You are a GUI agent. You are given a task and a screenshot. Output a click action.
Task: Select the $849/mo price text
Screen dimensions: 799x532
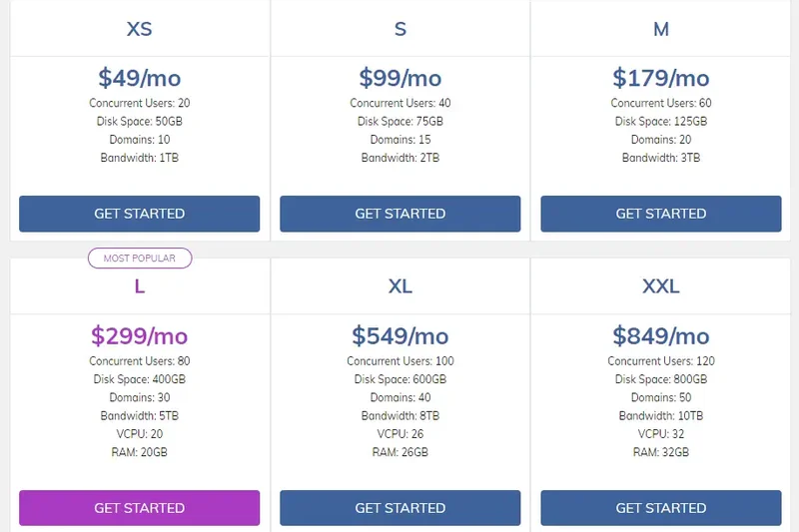pyautogui.click(x=661, y=336)
